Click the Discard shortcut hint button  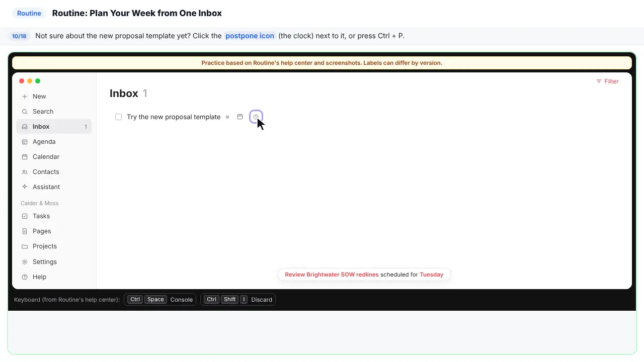(x=238, y=300)
